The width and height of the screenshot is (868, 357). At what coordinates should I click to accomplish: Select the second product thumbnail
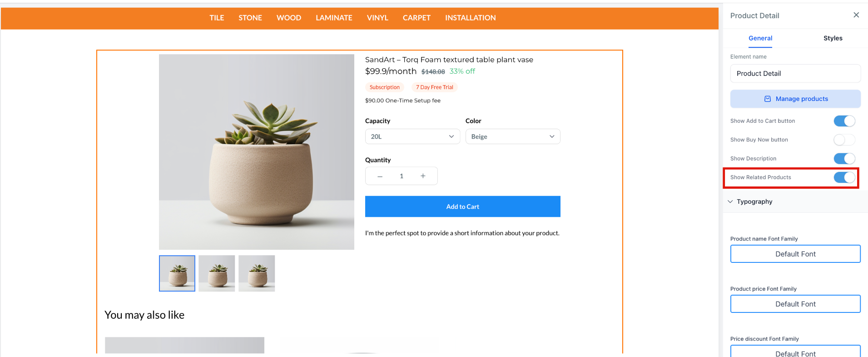217,273
